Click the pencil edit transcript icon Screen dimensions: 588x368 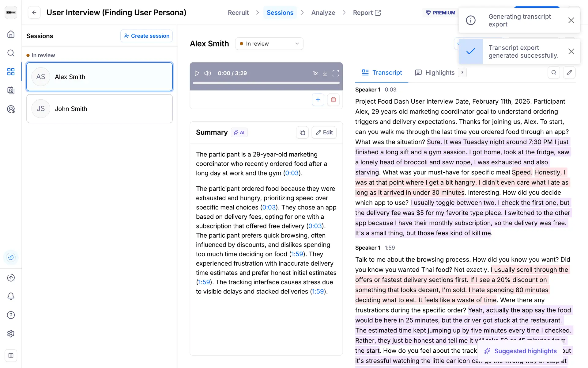point(569,73)
